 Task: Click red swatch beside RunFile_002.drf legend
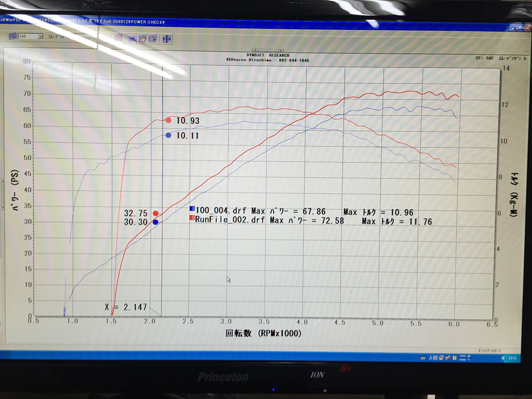click(192, 218)
